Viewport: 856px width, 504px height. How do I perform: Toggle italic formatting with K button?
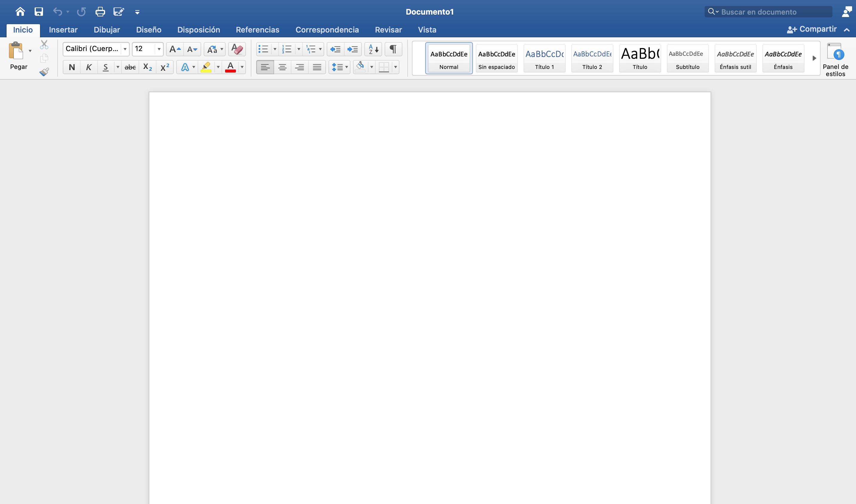[x=89, y=67]
